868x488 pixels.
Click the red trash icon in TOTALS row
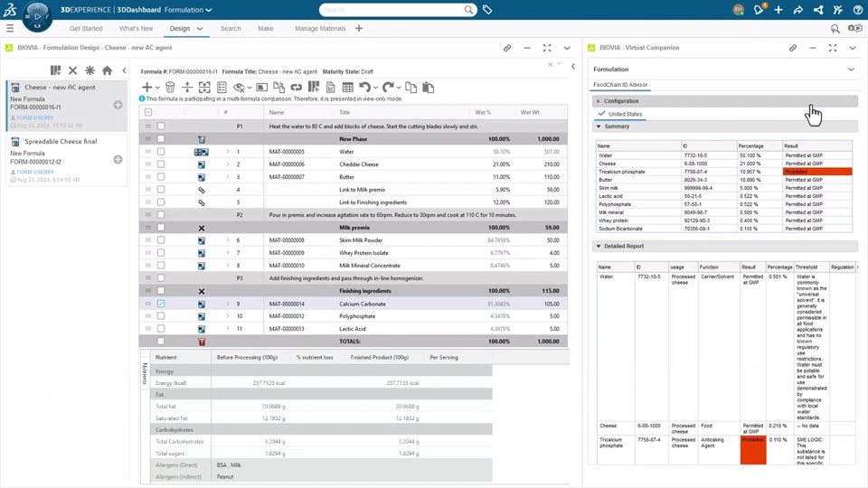[202, 342]
